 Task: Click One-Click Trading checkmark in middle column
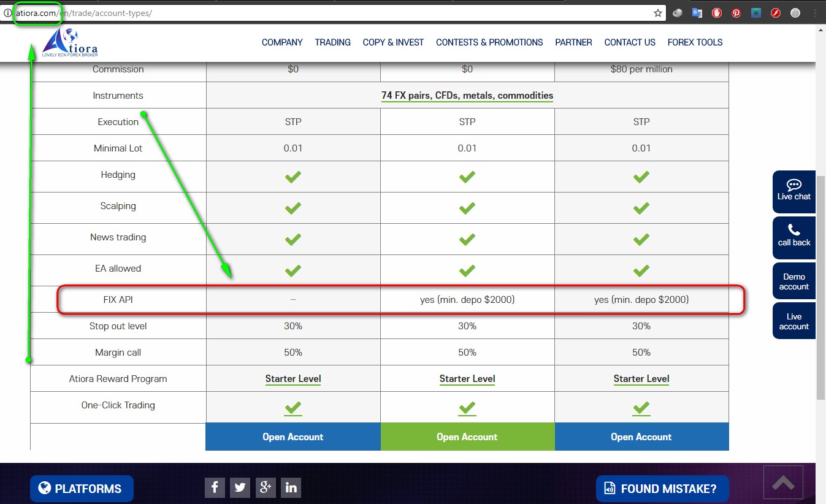click(x=467, y=408)
